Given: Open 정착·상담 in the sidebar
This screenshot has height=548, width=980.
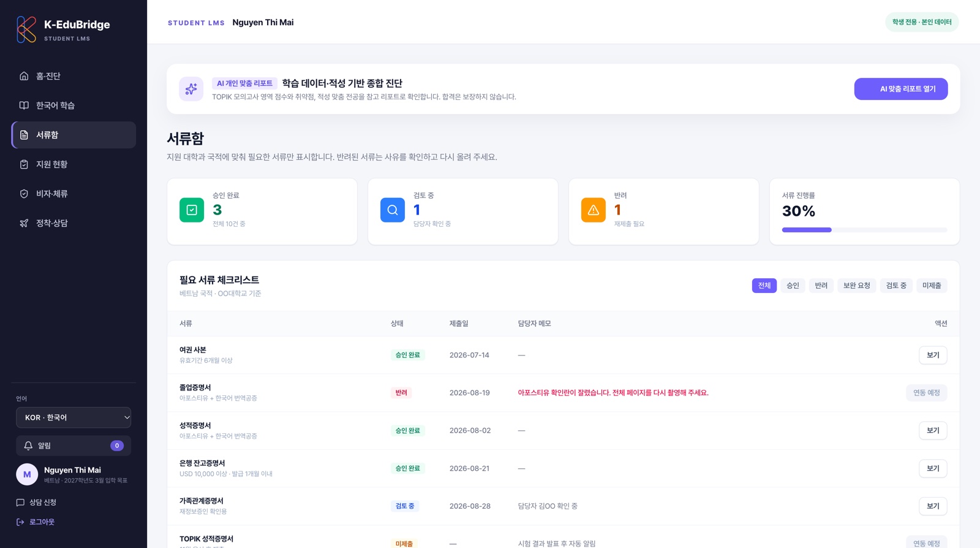Looking at the screenshot, I should tap(73, 223).
